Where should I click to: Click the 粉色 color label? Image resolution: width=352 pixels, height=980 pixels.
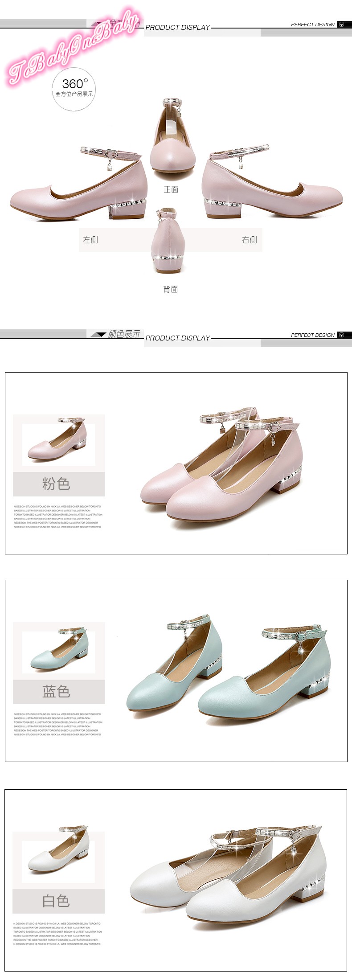(56, 484)
